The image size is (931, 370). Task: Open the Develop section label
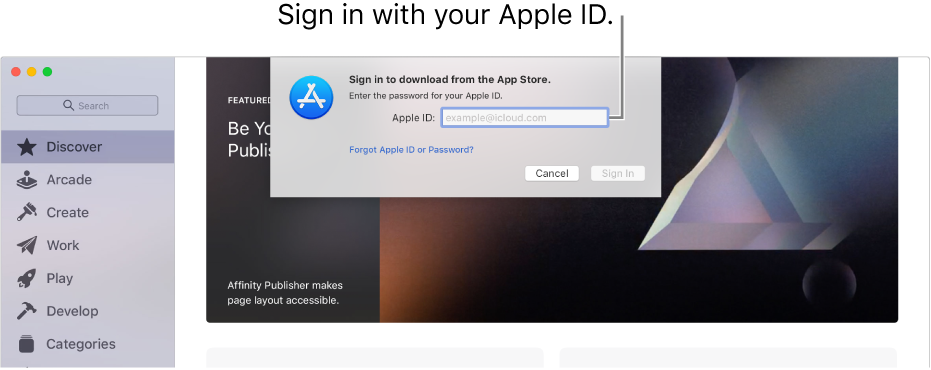[72, 311]
